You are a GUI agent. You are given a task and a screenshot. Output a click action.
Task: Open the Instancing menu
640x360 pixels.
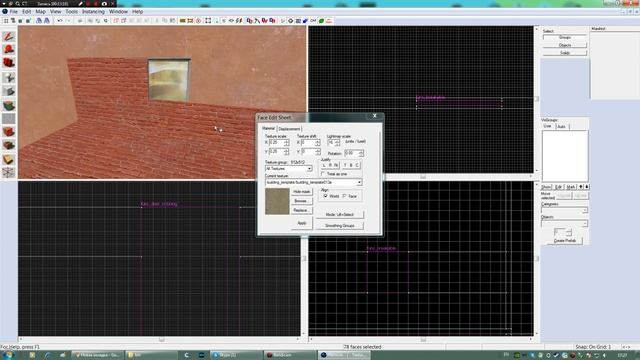coord(93,11)
